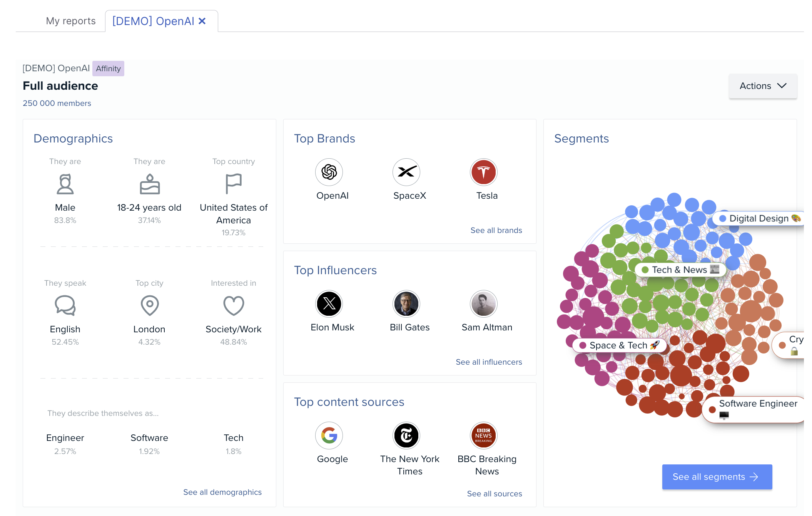This screenshot has width=812, height=516.
Task: Follow the See all influencers link
Action: click(489, 362)
